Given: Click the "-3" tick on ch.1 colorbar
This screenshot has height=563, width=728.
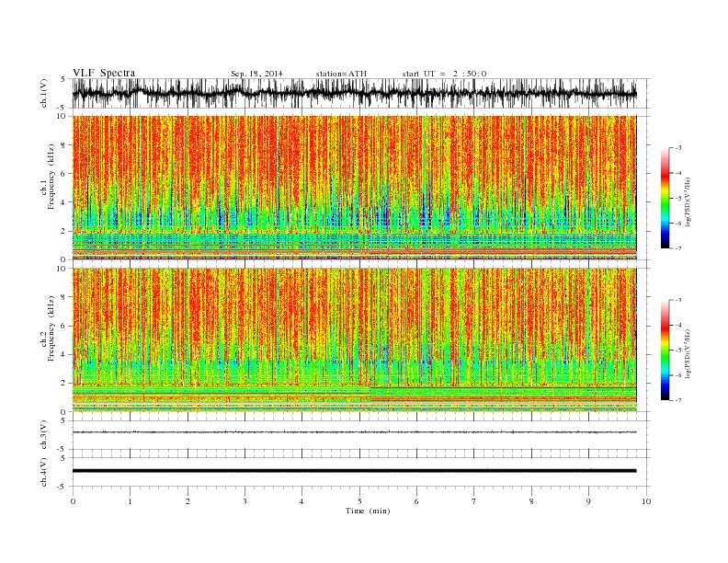Looking at the screenshot, I should pyautogui.click(x=678, y=148).
